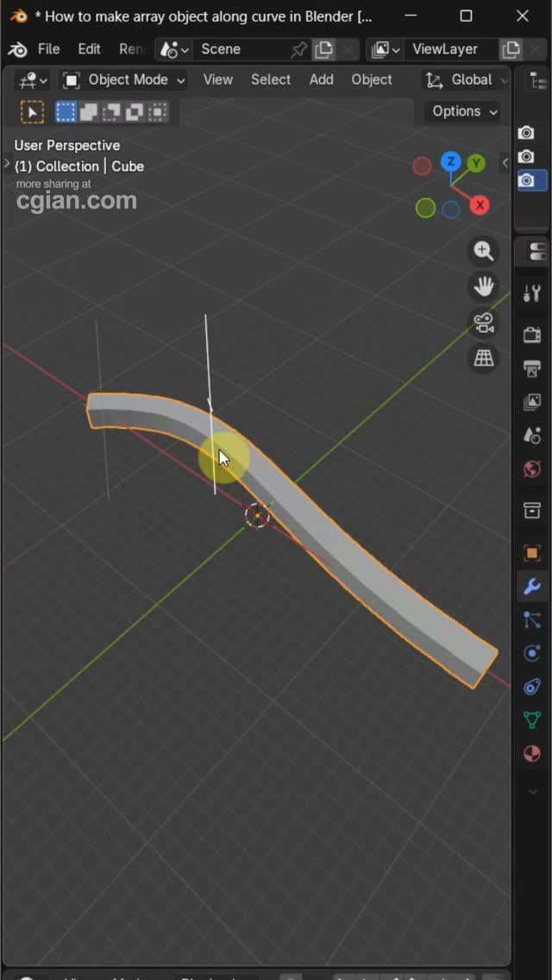Open the Object Constraints properties tab
The image size is (552, 980).
[532, 687]
